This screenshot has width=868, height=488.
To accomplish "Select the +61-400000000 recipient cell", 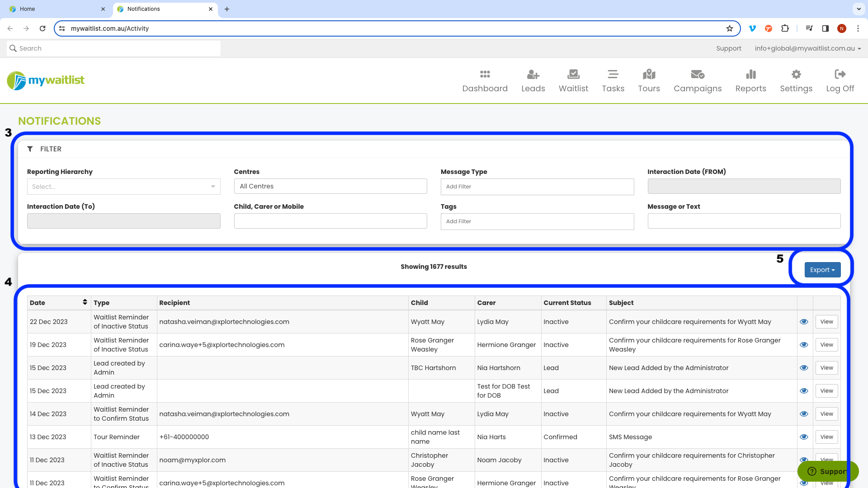I will [283, 437].
